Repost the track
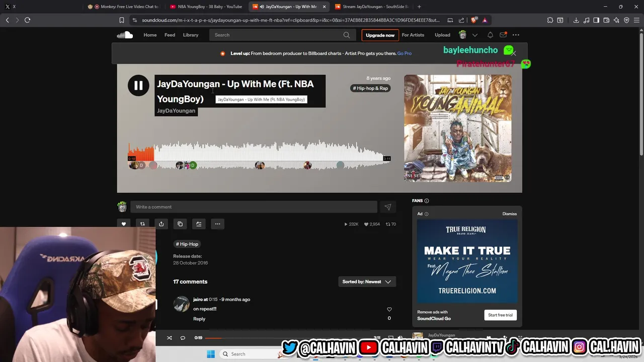The width and height of the screenshot is (644, 362). tap(142, 224)
